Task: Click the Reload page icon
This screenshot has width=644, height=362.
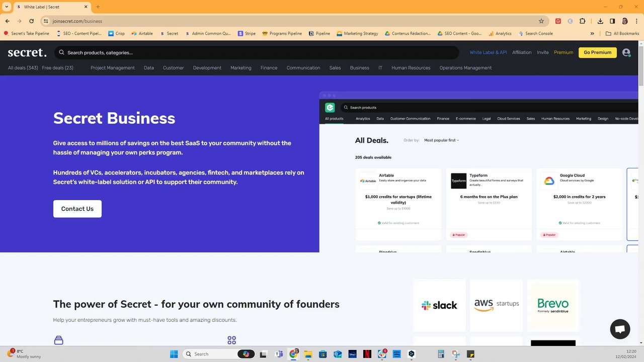Action: coord(31,21)
